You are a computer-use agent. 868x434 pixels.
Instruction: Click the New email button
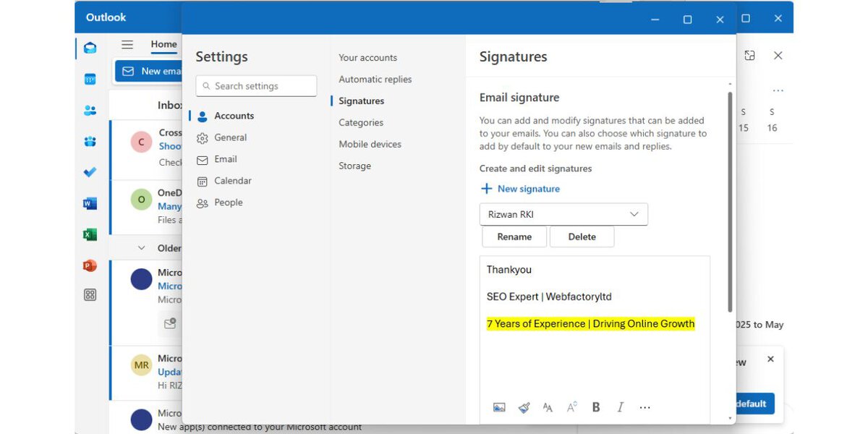click(148, 71)
